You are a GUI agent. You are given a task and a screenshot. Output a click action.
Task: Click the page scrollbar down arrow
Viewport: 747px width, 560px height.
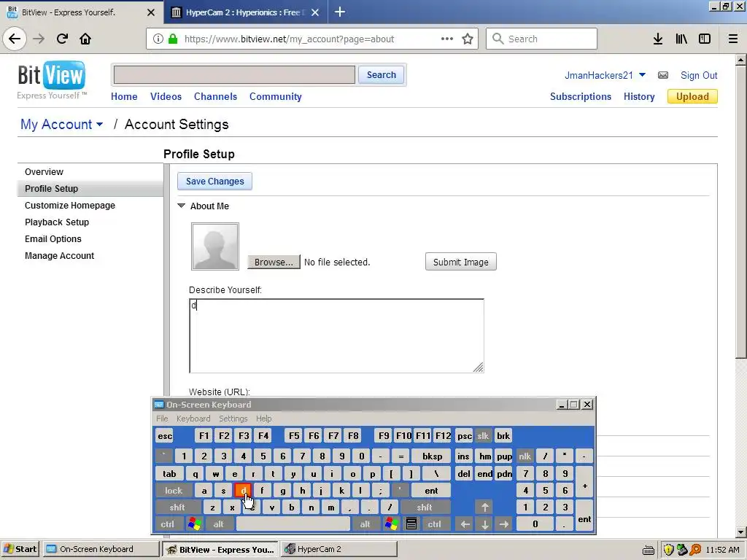point(740,532)
